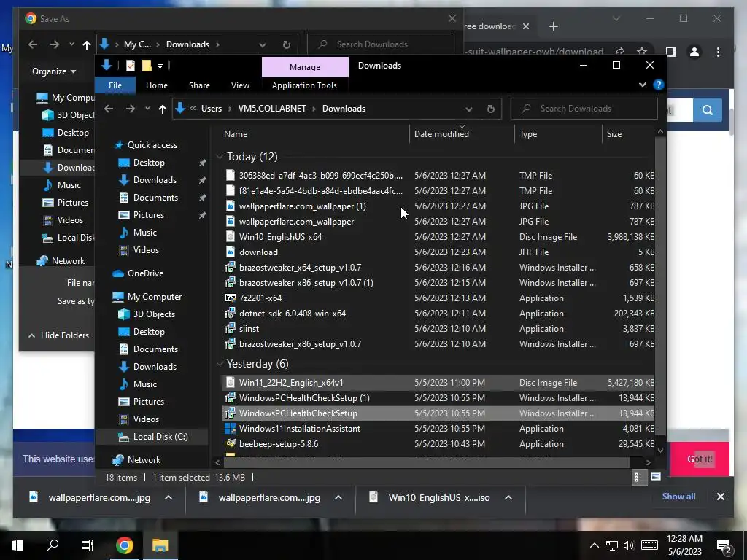Screen dimensions: 747x560
Task: Click the Manage contextual tab
Action: pyautogui.click(x=305, y=67)
